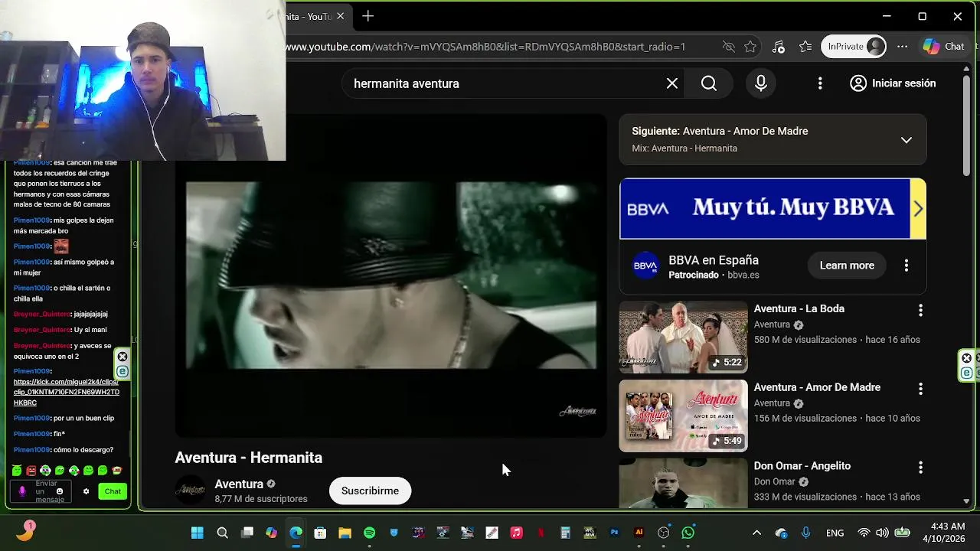This screenshot has width=980, height=551.
Task: Open the kick.com clip link in chat
Action: (x=67, y=392)
